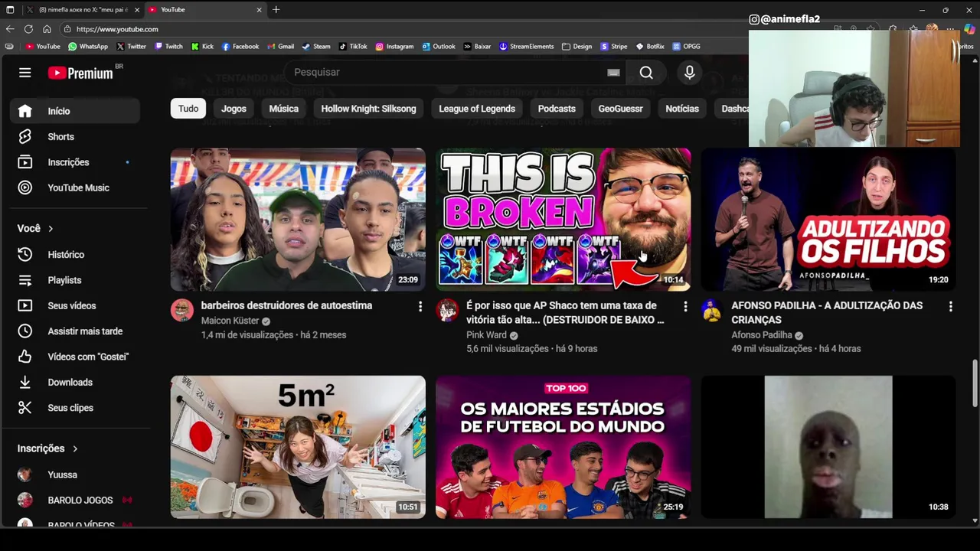Click browser back arrow

click(10, 29)
